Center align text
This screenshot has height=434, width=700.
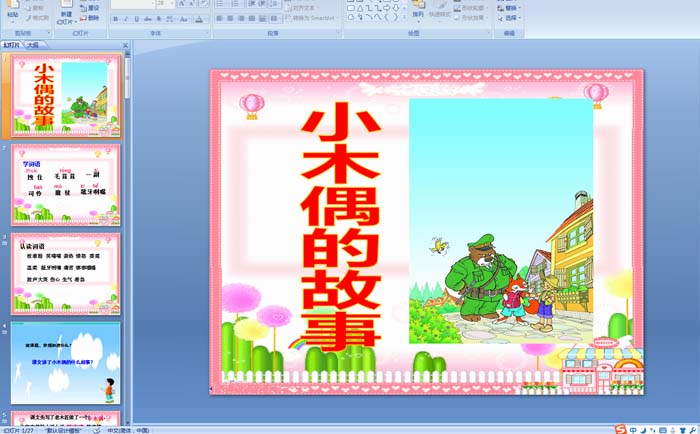pos(230,18)
